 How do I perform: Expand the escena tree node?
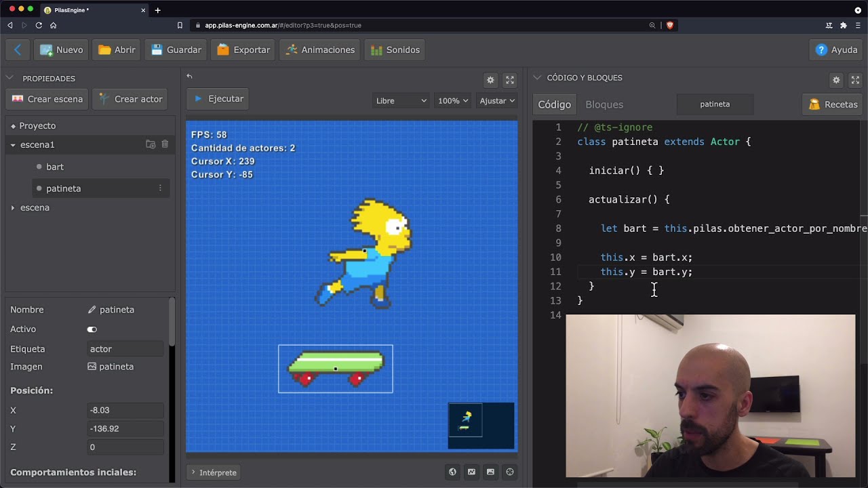13,207
